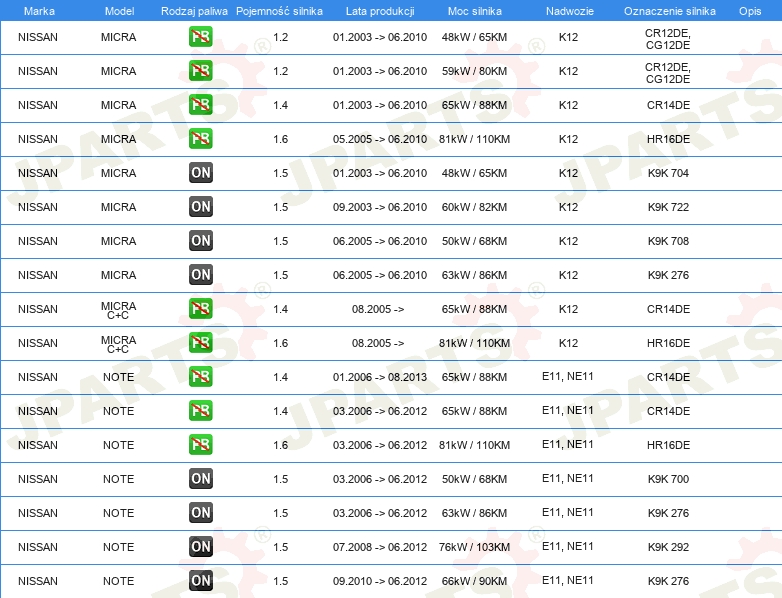Click the Pojemność silnika column header
The height and width of the screenshot is (598, 782).
(279, 11)
